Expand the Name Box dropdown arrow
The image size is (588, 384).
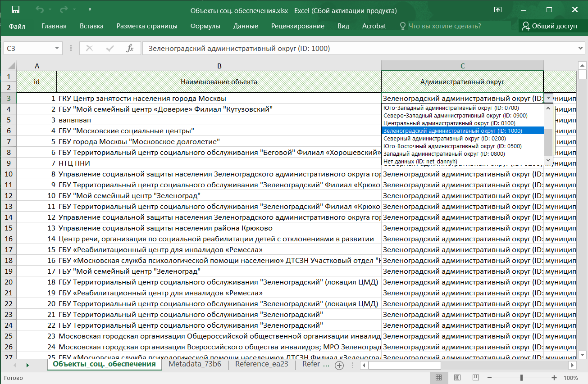pos(57,49)
